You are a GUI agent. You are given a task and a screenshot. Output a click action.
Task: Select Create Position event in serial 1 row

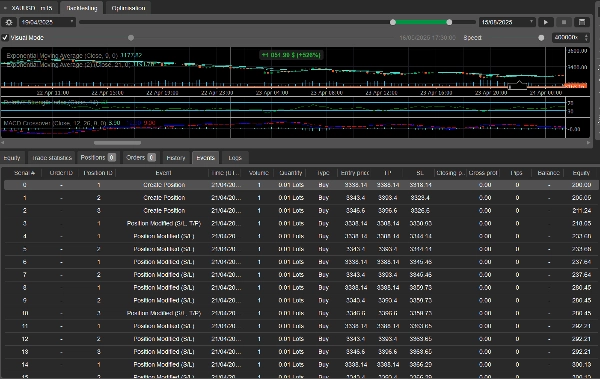pos(164,198)
